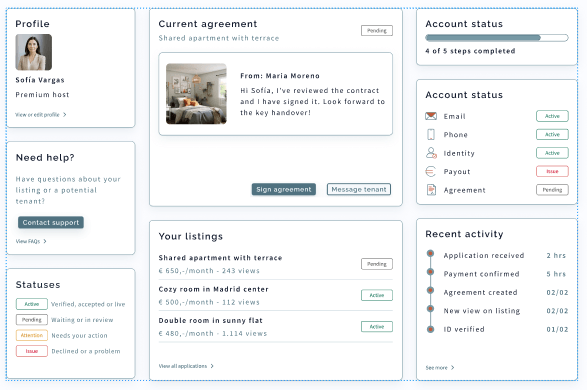Click the Application received activity entry
The height and width of the screenshot is (390, 587).
[x=497, y=255]
